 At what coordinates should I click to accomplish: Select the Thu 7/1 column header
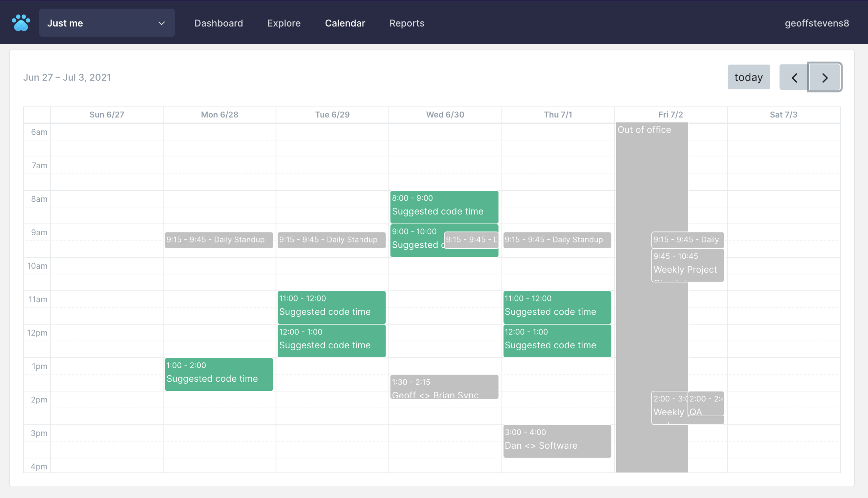coord(557,114)
